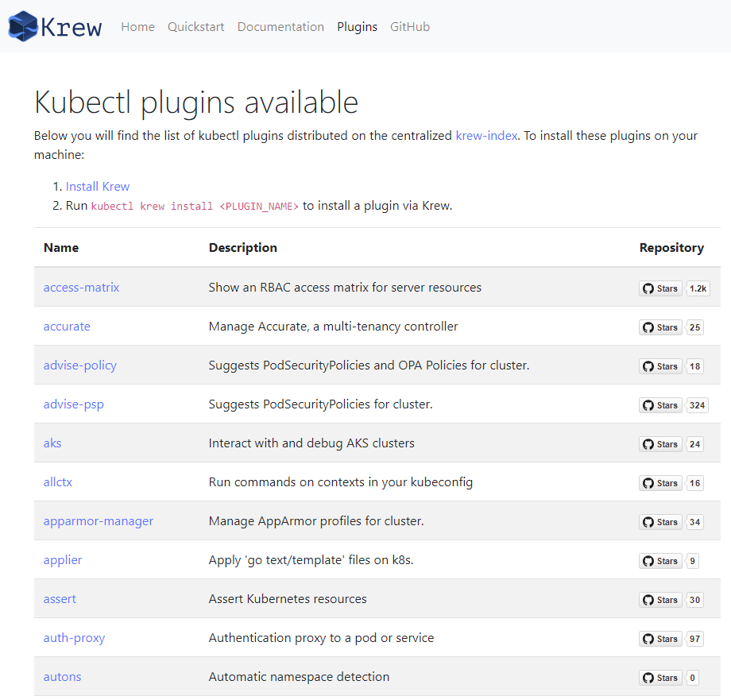
Task: Open the auth-proxy plugin link
Action: point(74,637)
